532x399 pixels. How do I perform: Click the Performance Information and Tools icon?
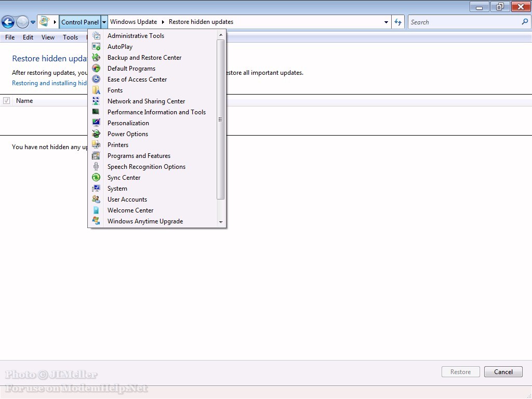point(96,112)
